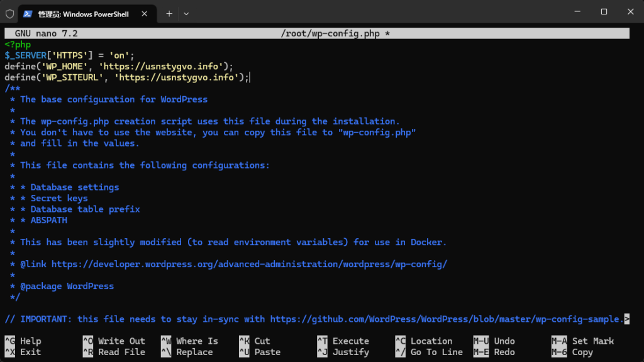This screenshot has height=362, width=644.
Task: Click the M-A Set Mark shortcut
Action: click(x=582, y=341)
